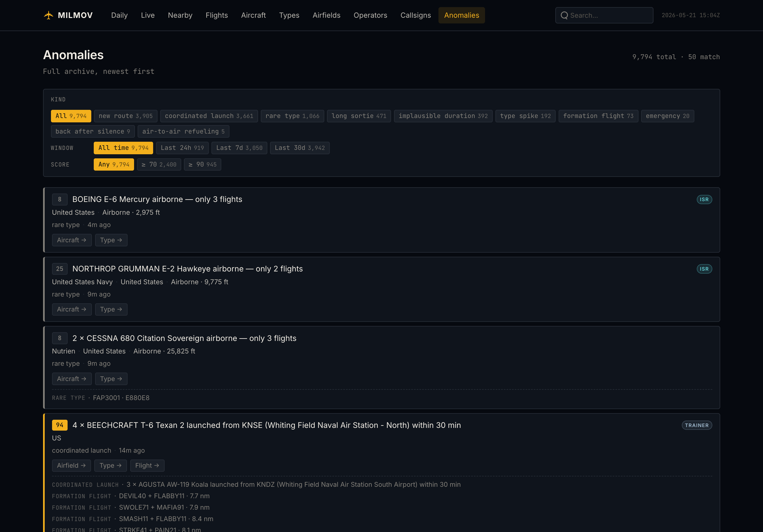Screen dimensions: 763x532
Task: Select the Last 24h window
Action: point(183,148)
